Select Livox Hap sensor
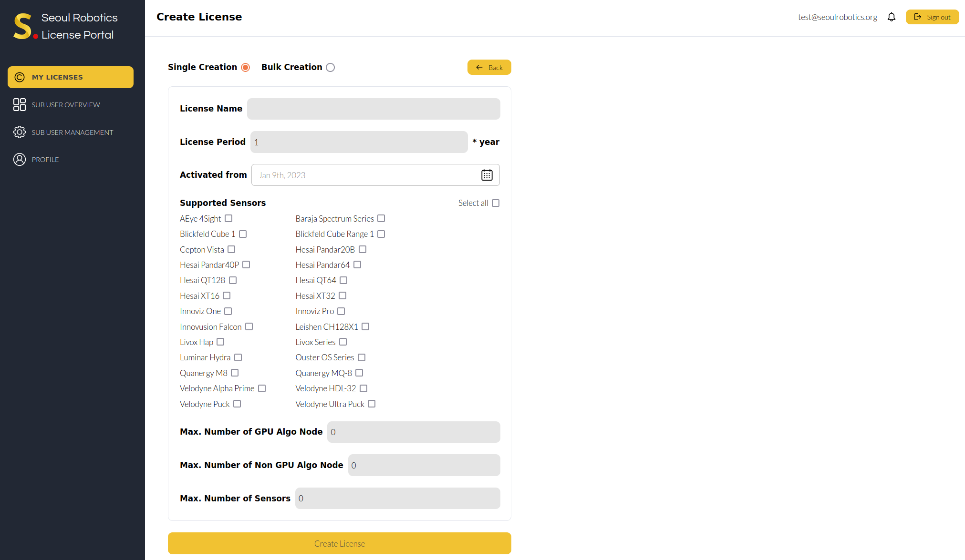Viewport: 965px width, 560px height. [220, 342]
